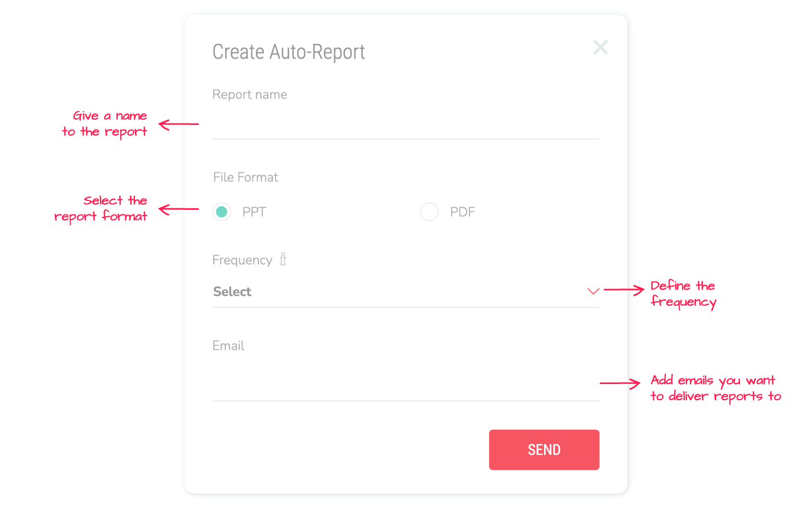Close the Create Auto-Report dialog
Image resolution: width=812 pixels, height=508 pixels.
600,47
